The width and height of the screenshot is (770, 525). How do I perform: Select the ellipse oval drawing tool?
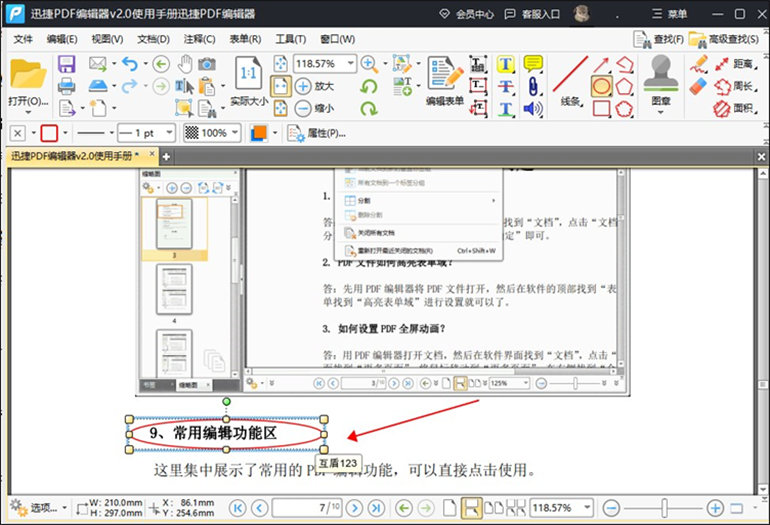click(602, 86)
